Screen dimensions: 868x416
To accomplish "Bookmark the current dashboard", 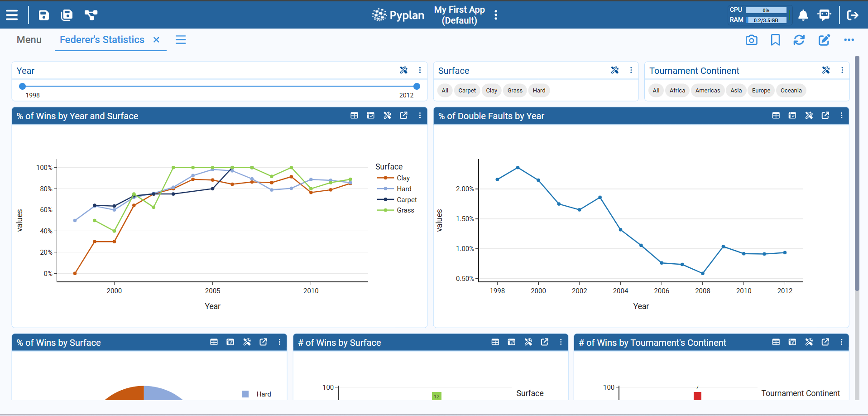I will 775,40.
